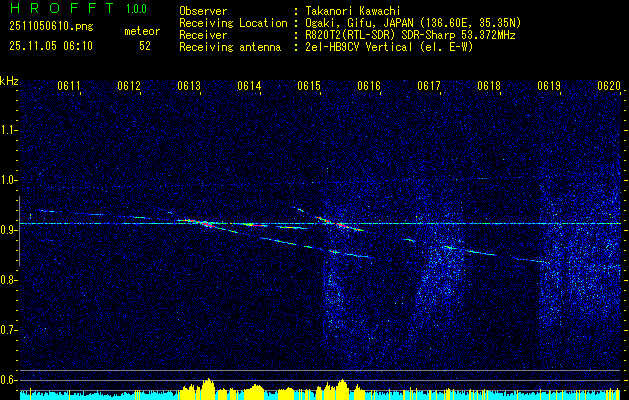
Task: Click the kHz axis unit label
Action: [9, 81]
